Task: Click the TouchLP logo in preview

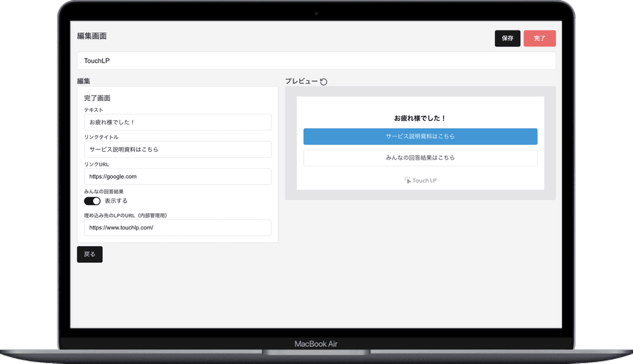Action: [x=420, y=181]
